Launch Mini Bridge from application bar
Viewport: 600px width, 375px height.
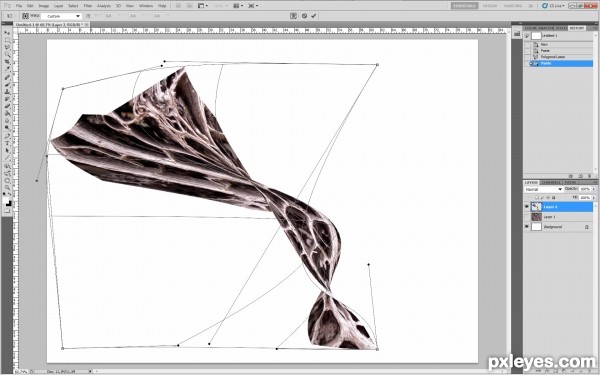click(x=188, y=6)
